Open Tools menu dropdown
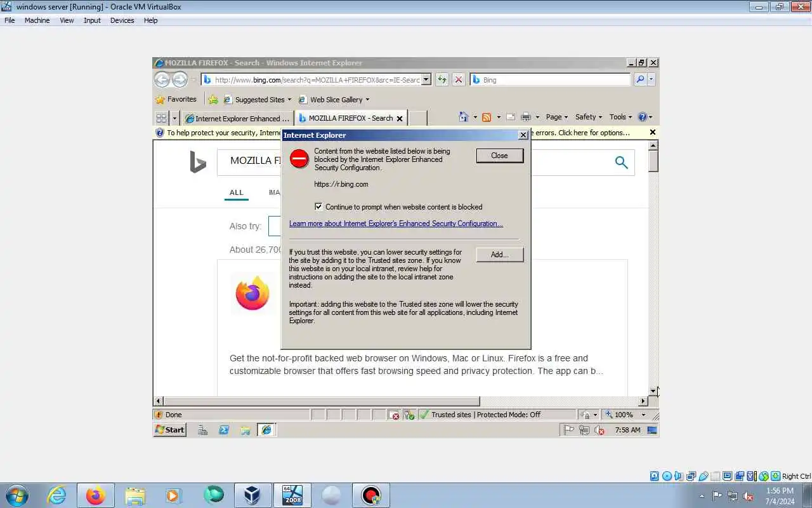 click(x=620, y=117)
